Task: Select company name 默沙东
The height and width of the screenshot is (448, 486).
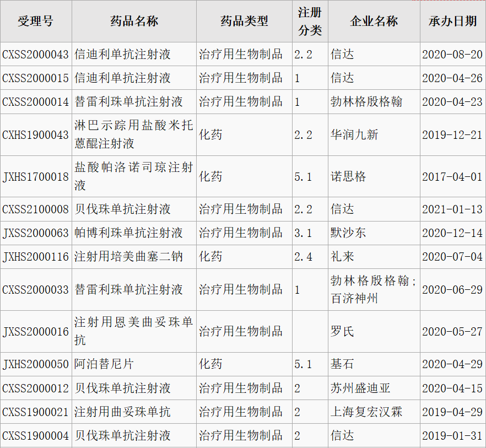Action: click(348, 233)
